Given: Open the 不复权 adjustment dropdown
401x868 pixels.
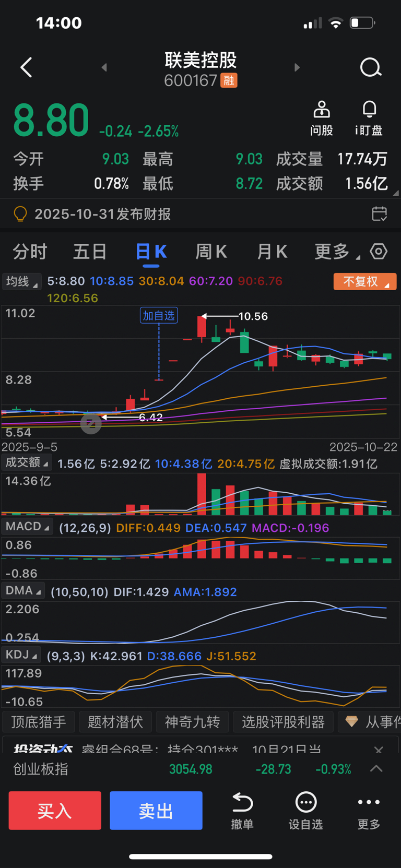Looking at the screenshot, I should (x=365, y=281).
